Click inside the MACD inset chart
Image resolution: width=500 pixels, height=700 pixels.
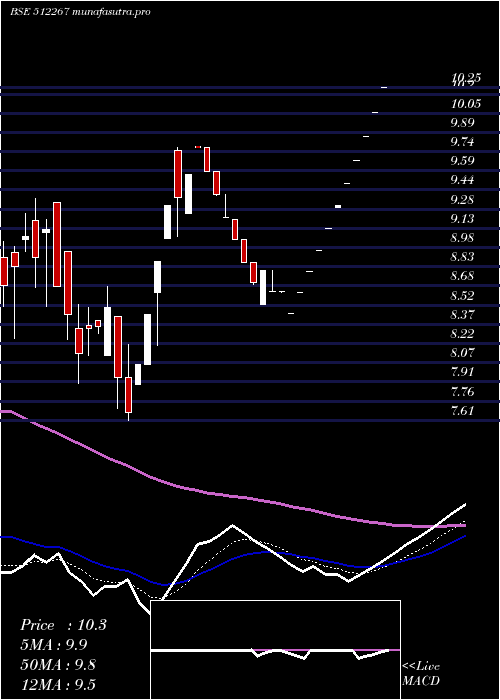(275, 650)
